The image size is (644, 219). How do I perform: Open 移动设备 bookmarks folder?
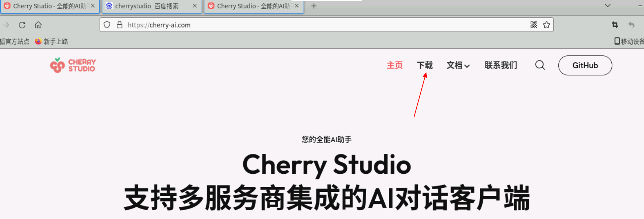click(x=629, y=41)
